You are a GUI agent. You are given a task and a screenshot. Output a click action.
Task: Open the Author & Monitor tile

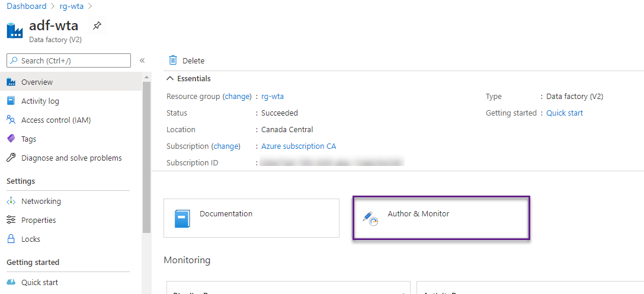pyautogui.click(x=441, y=219)
